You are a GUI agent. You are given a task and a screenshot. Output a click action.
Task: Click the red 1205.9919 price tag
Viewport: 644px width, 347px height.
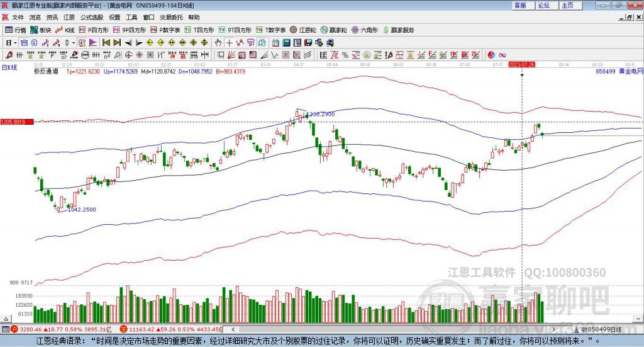click(17, 122)
